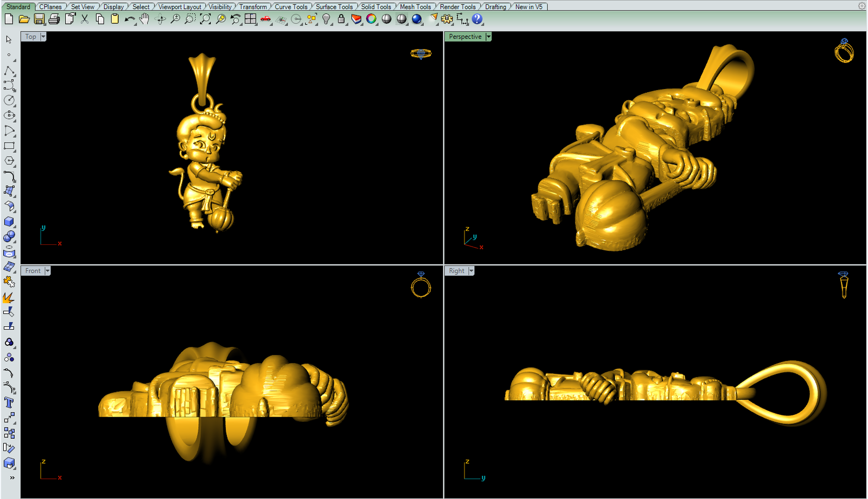868x499 pixels.
Task: Switch to the Transform tab
Action: point(253,7)
